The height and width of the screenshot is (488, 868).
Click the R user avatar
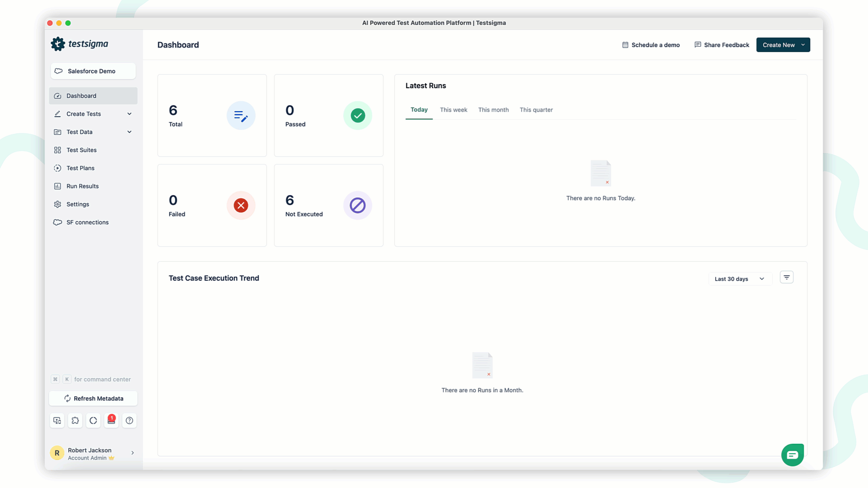pos(57,453)
